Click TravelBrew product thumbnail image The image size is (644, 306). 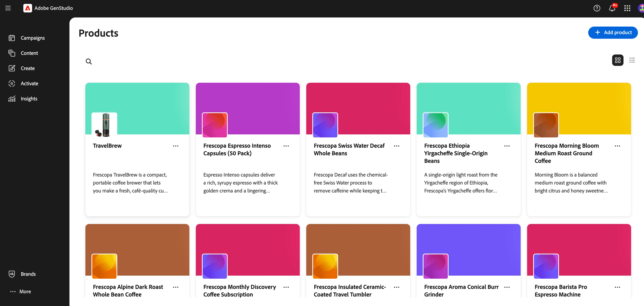[104, 125]
